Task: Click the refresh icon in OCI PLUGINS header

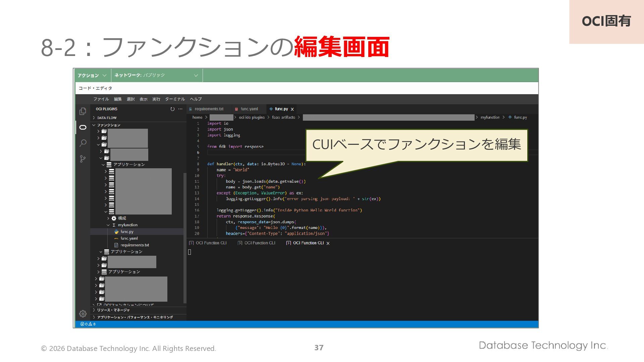Action: pyautogui.click(x=172, y=109)
